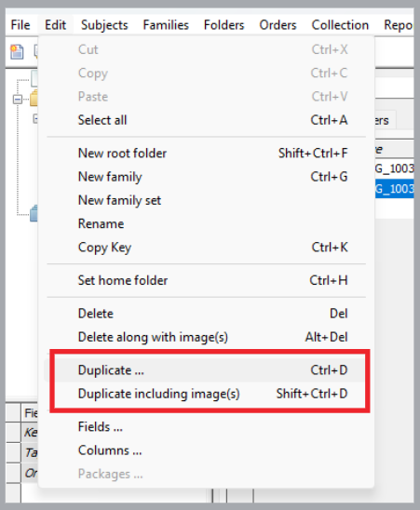The height and width of the screenshot is (510, 420).
Task: Open the Families menu
Action: pyautogui.click(x=166, y=25)
